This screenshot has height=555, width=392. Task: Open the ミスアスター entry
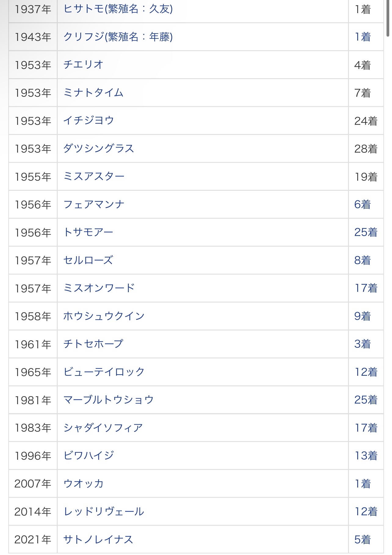[x=94, y=176]
